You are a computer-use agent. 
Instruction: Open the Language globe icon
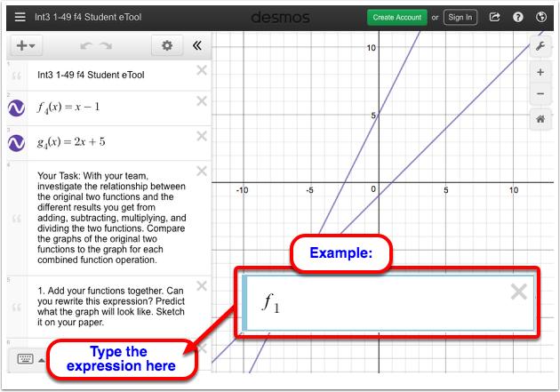[541, 17]
